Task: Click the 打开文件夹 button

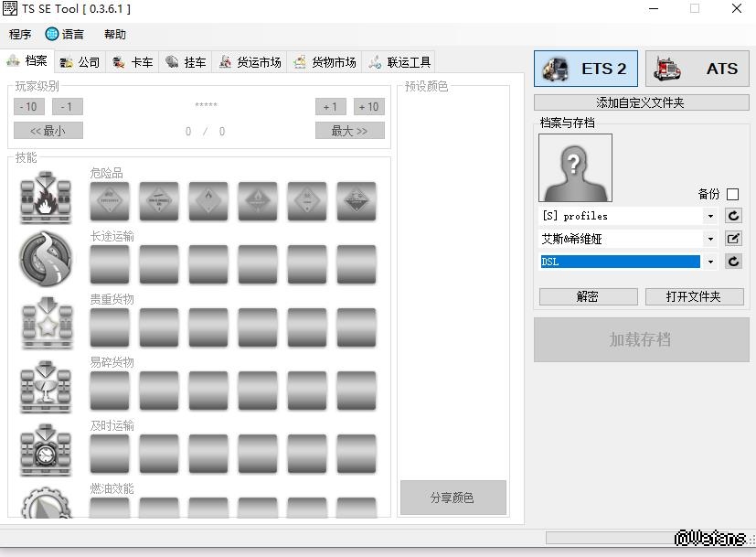Action: coord(694,296)
